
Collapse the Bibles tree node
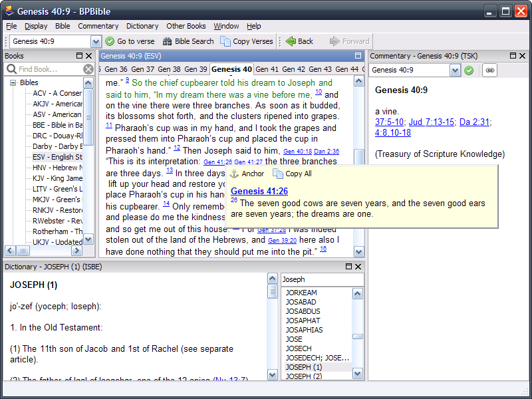click(13, 82)
